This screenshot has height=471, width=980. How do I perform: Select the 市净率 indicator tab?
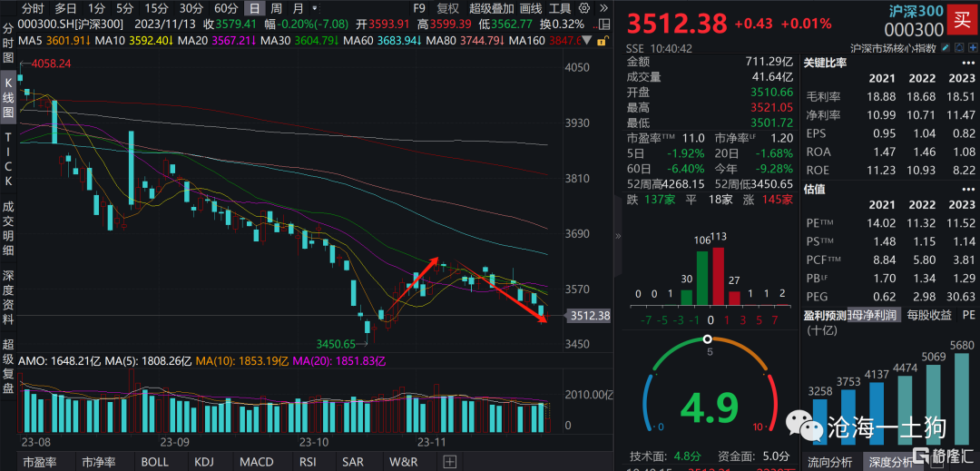97,462
